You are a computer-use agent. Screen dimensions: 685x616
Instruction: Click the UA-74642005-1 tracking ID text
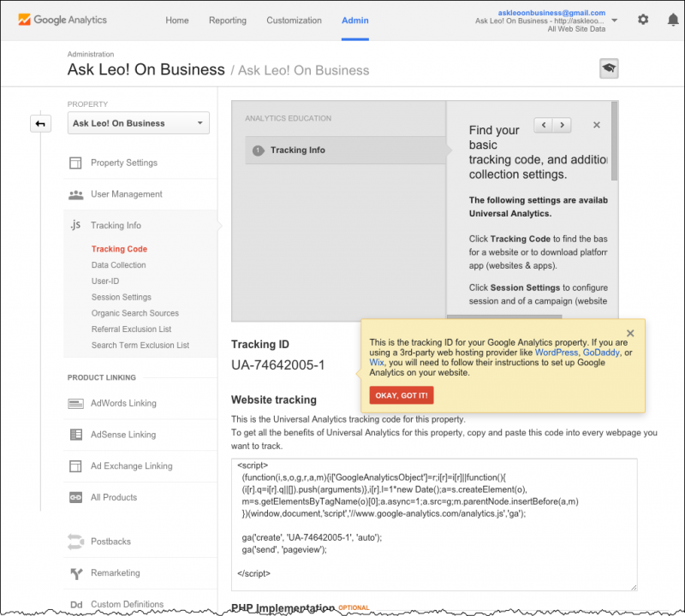277,365
